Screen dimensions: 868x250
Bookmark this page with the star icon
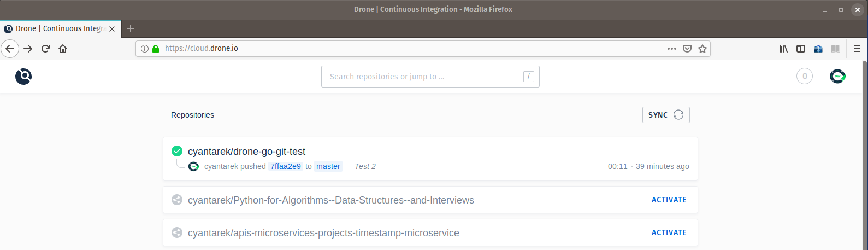(702, 49)
